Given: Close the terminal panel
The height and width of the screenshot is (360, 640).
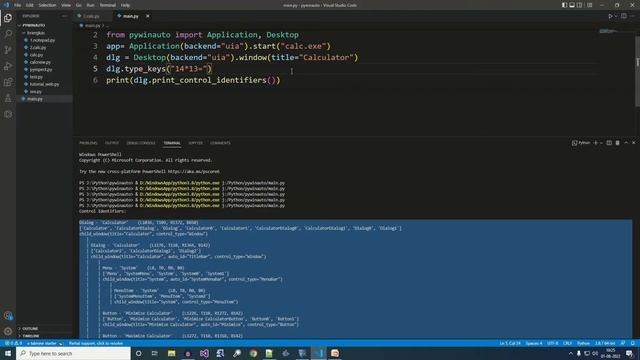Looking at the screenshot, I should click(633, 143).
